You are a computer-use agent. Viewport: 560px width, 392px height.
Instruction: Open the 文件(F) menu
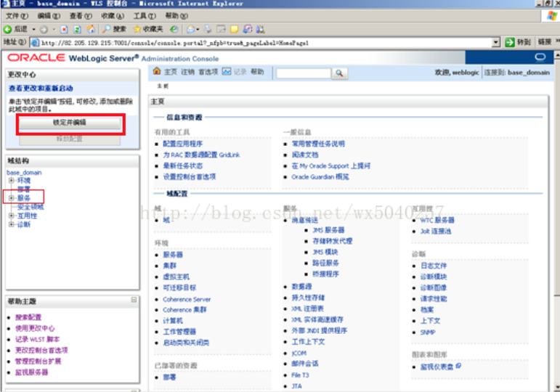(17, 16)
